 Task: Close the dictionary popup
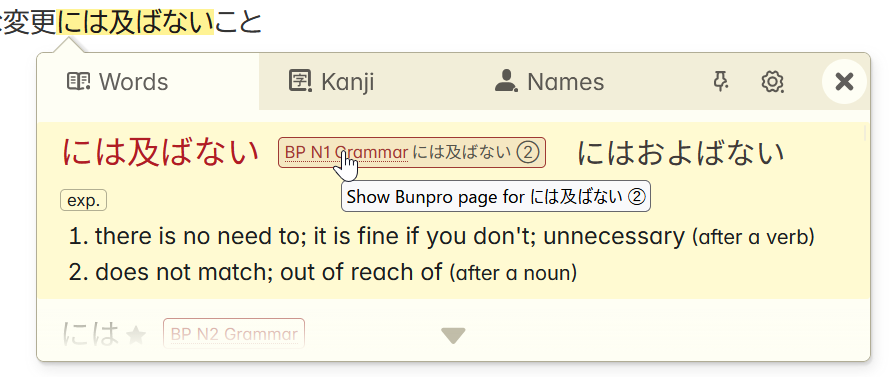844,82
